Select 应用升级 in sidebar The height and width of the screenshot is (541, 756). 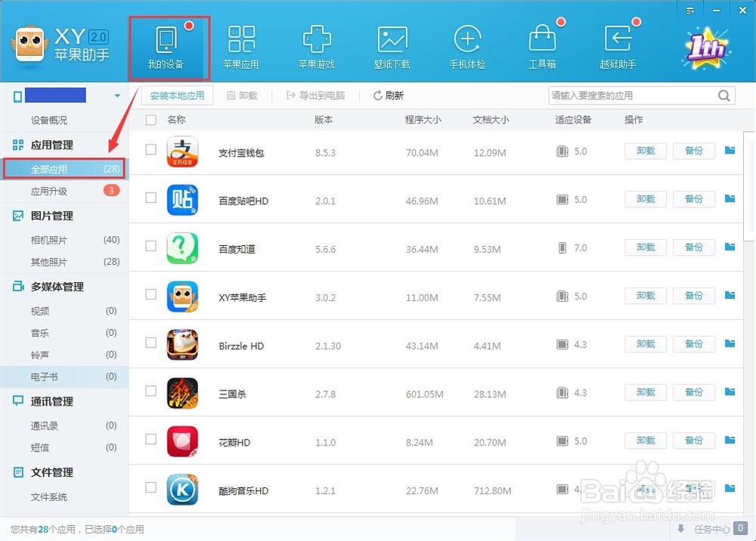[64, 191]
